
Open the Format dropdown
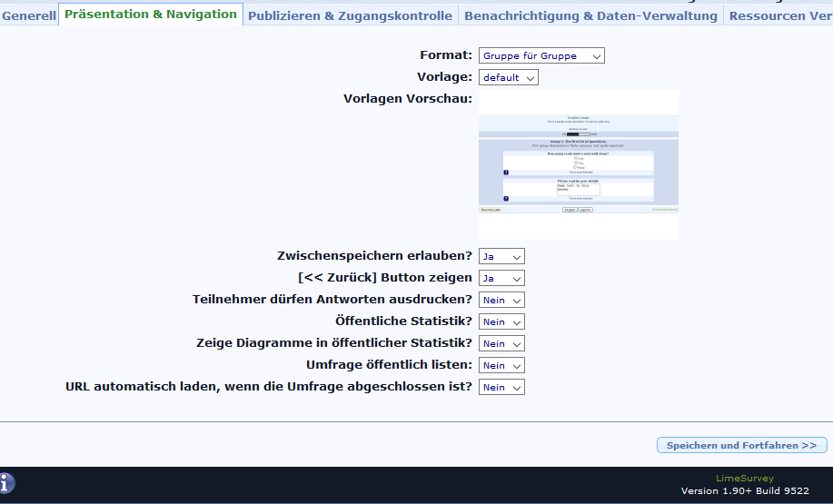541,56
